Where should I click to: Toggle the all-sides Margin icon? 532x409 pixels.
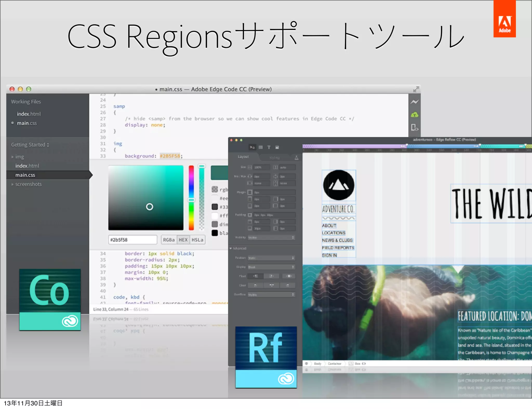[x=250, y=192]
